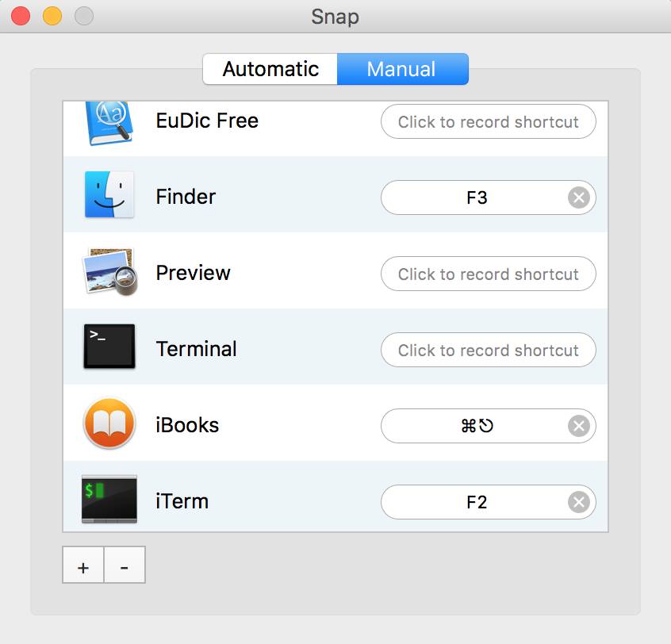Record a shortcut for EuDic Free

488,122
